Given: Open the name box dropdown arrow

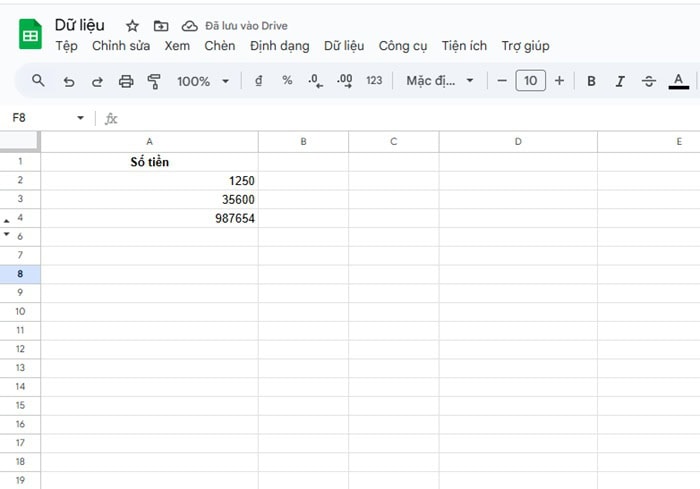Looking at the screenshot, I should click(80, 118).
